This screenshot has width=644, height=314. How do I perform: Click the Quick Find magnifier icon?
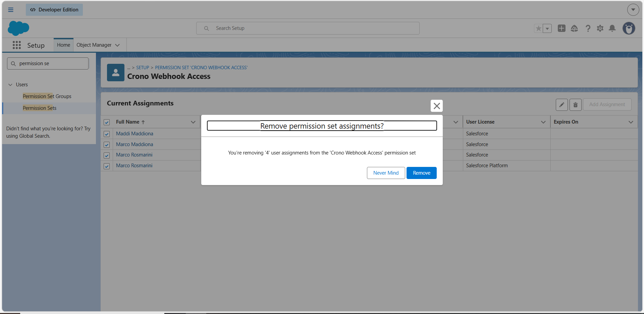click(13, 63)
